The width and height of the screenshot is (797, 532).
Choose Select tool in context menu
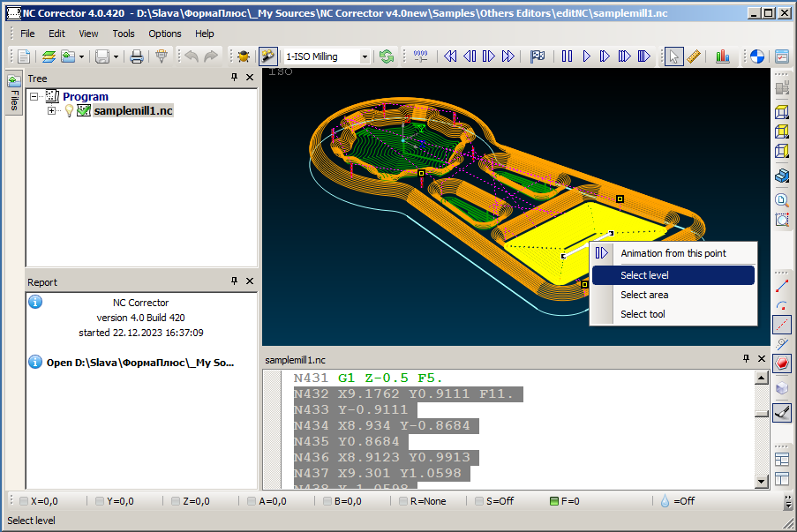(x=673, y=314)
